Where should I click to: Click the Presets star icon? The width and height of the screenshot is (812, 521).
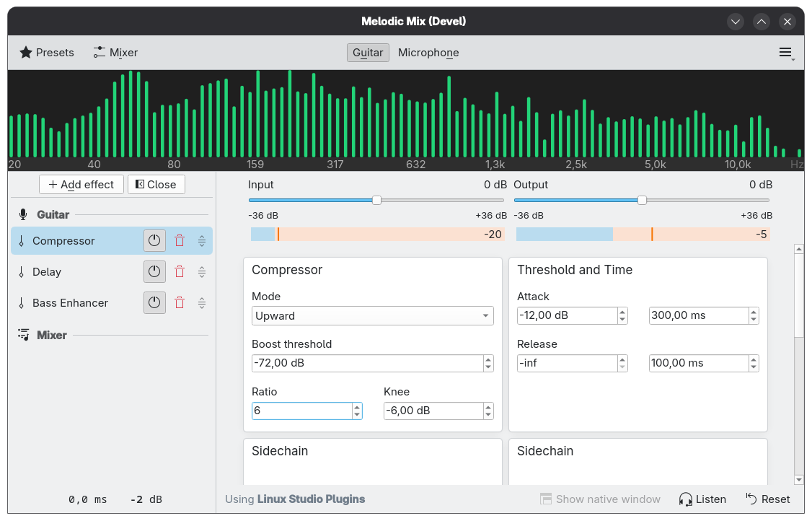(26, 53)
